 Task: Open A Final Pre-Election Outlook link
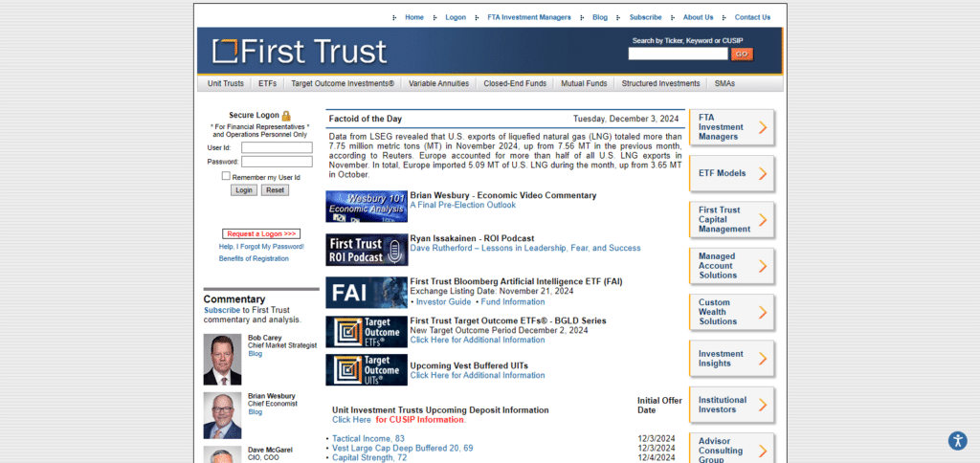pyautogui.click(x=463, y=205)
